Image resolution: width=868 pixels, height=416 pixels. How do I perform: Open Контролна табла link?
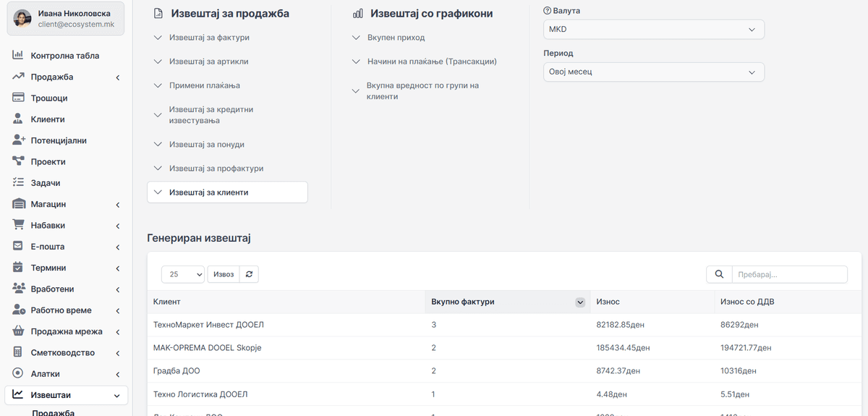(x=65, y=56)
